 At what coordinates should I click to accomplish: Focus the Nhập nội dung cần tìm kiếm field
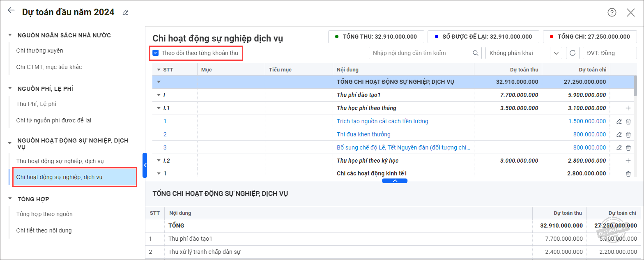[421, 53]
